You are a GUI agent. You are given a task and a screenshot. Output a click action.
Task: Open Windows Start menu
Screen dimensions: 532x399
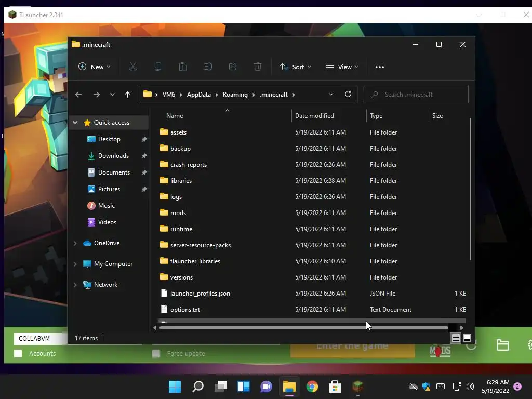coord(175,387)
